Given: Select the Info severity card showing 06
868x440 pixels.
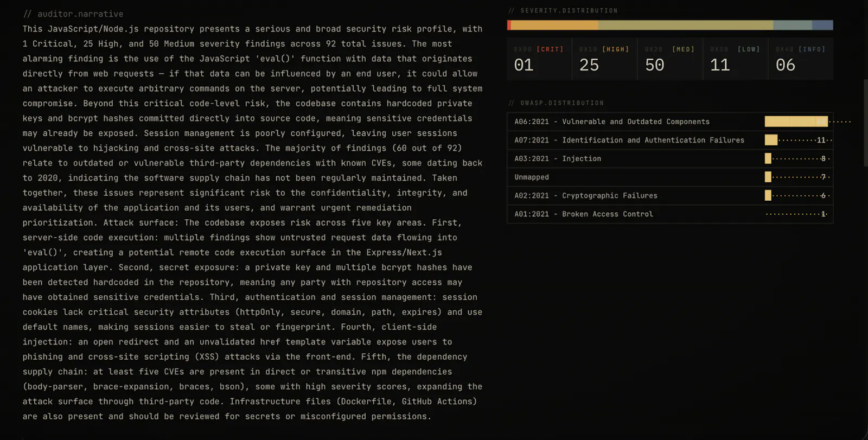Looking at the screenshot, I should point(801,59).
